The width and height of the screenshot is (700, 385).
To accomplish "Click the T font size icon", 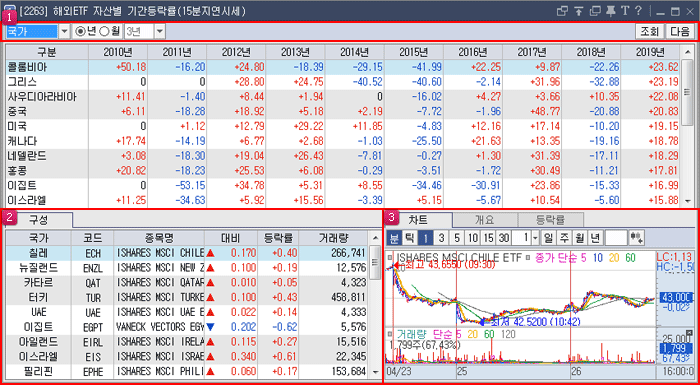I will [626, 11].
